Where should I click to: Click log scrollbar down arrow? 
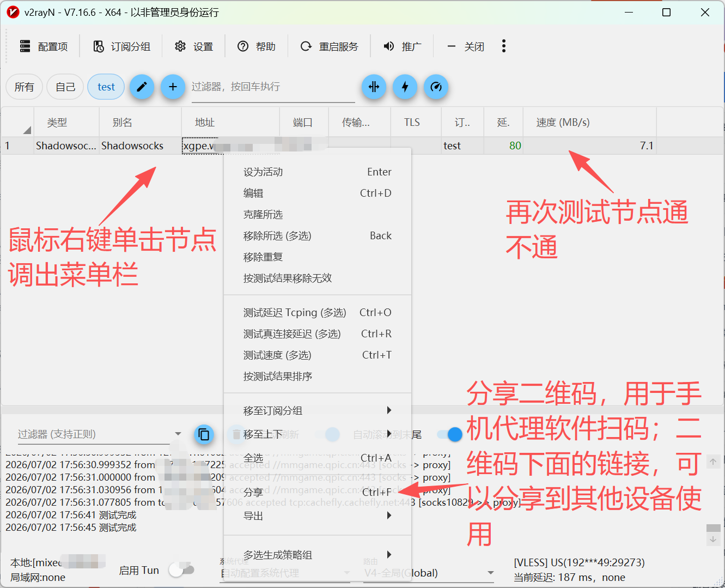(713, 539)
